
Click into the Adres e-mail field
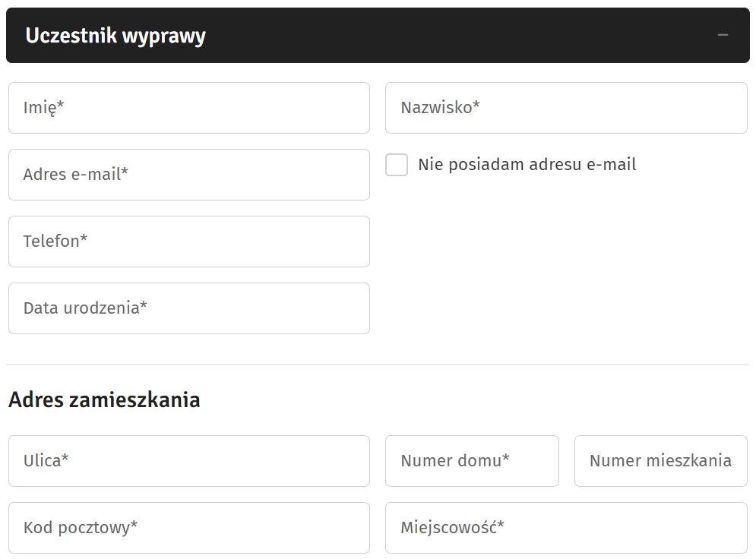(x=189, y=175)
